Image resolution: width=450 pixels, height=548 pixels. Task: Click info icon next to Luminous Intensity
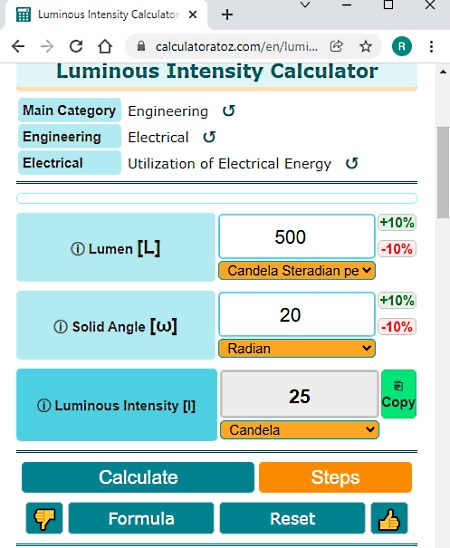44,406
